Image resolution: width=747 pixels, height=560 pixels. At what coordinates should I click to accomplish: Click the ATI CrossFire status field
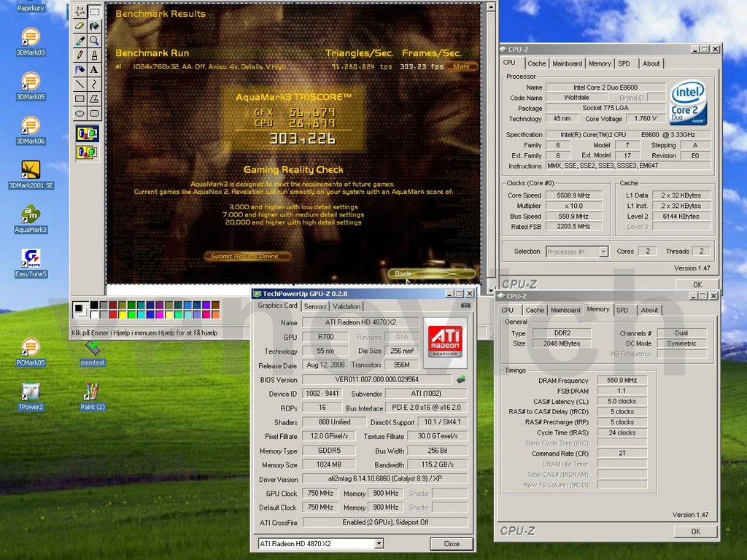tap(385, 522)
